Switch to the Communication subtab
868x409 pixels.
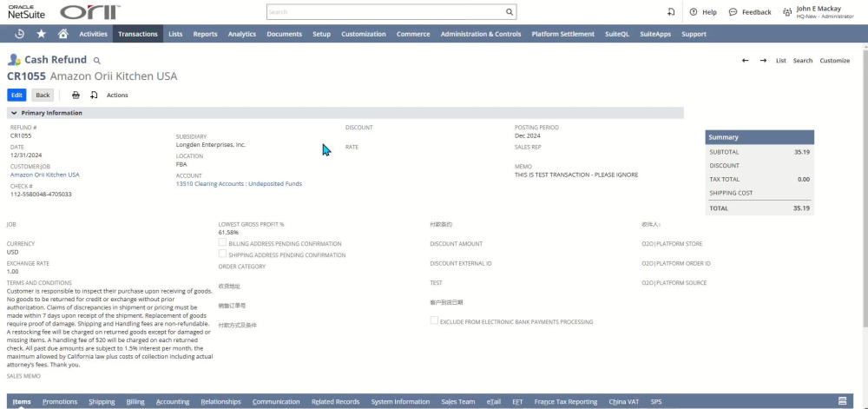(x=276, y=402)
